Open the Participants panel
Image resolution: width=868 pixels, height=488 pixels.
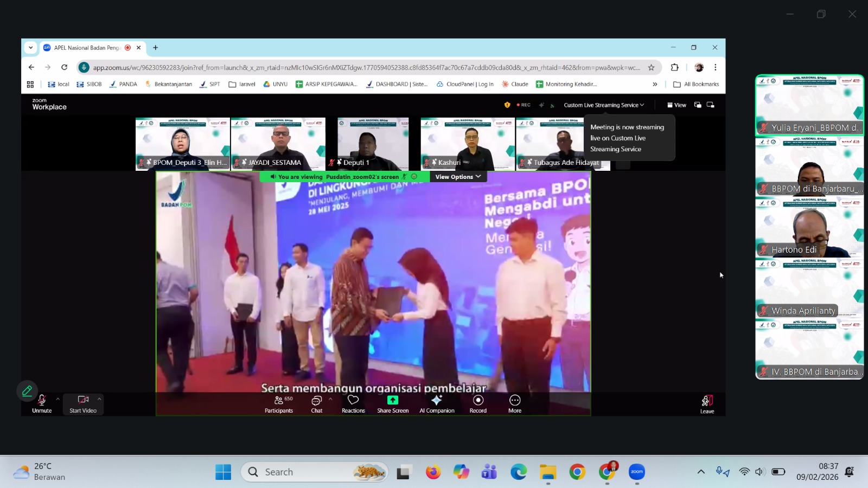point(278,403)
